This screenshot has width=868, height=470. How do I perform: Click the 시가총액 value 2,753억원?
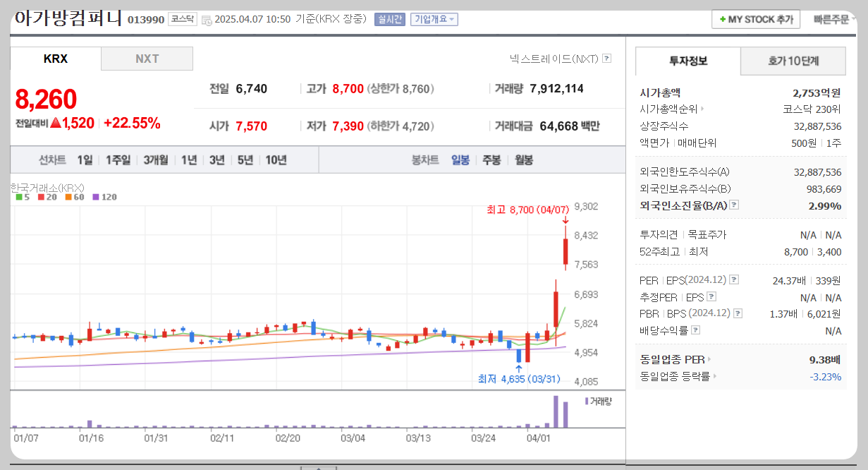[x=817, y=92]
